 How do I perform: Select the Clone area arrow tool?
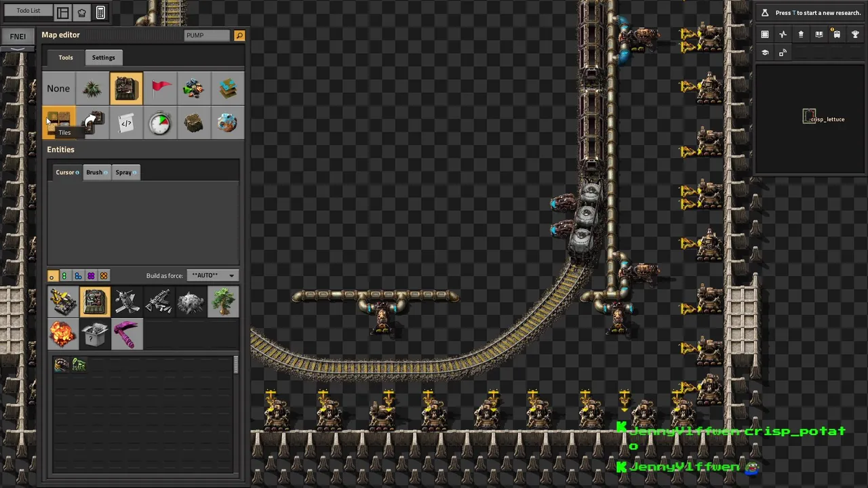click(x=92, y=123)
